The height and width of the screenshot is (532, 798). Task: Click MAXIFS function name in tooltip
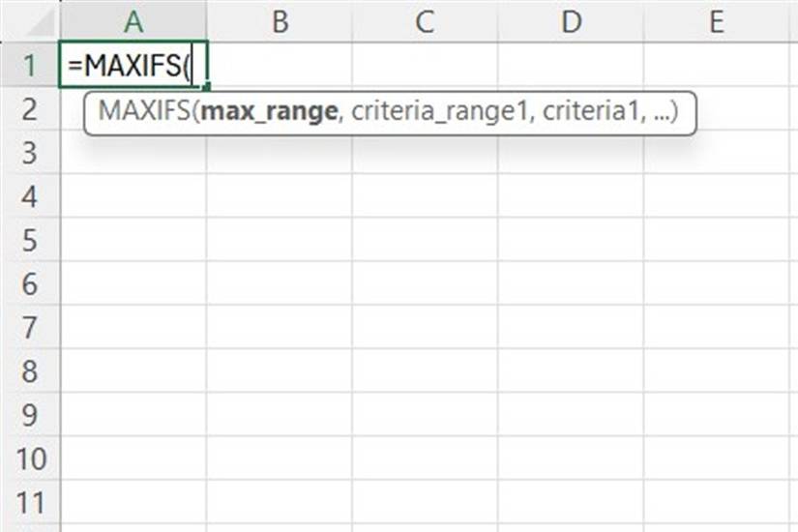(144, 111)
